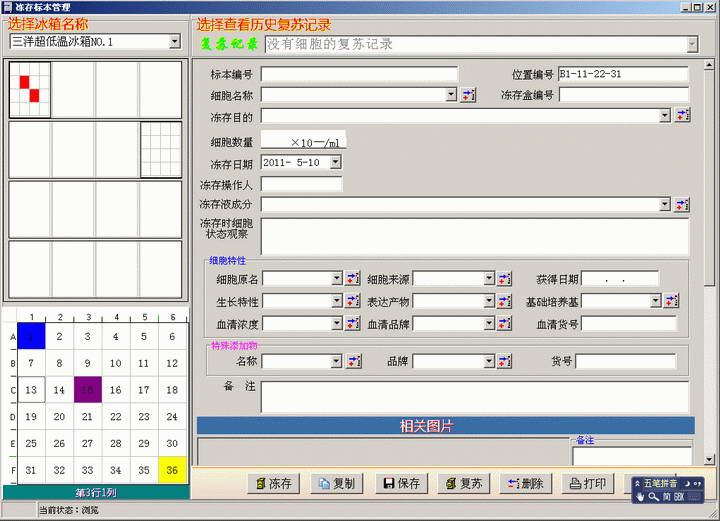Click add-item icon next to 细胞名称 field
Viewport: 720px width, 521px height.
pyautogui.click(x=468, y=95)
